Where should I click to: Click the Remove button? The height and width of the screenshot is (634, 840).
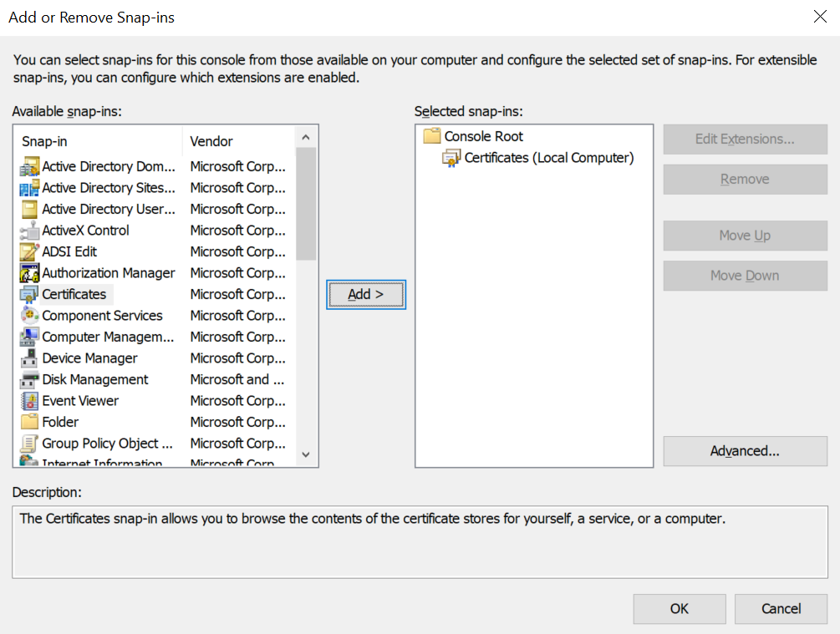(746, 180)
